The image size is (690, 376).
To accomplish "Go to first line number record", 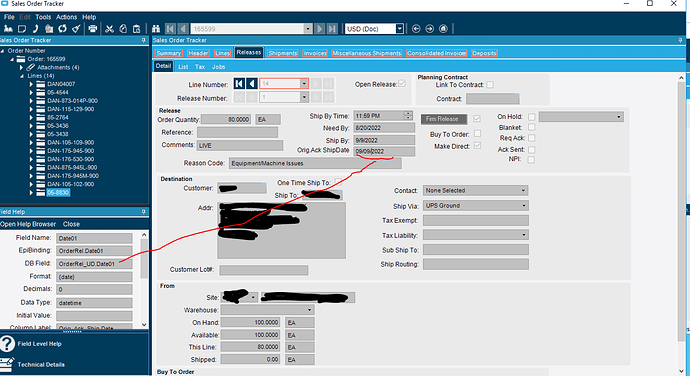I will click(239, 84).
